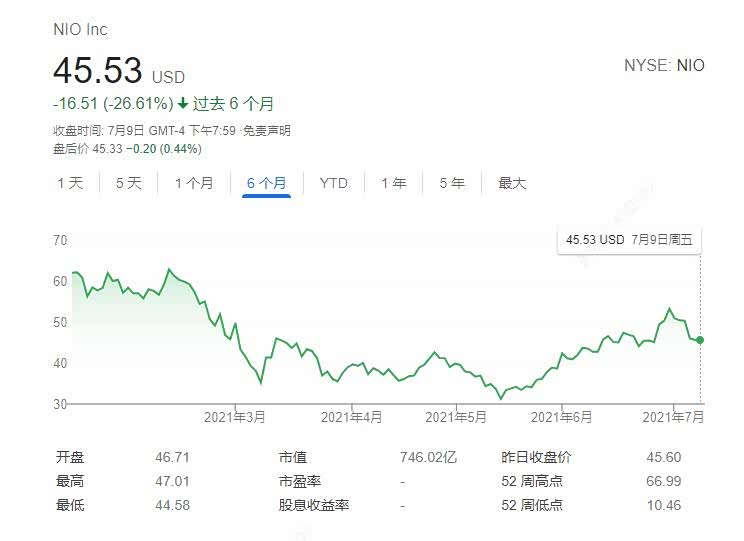
Task: Switch chart to YTD tab
Action: pos(334,183)
